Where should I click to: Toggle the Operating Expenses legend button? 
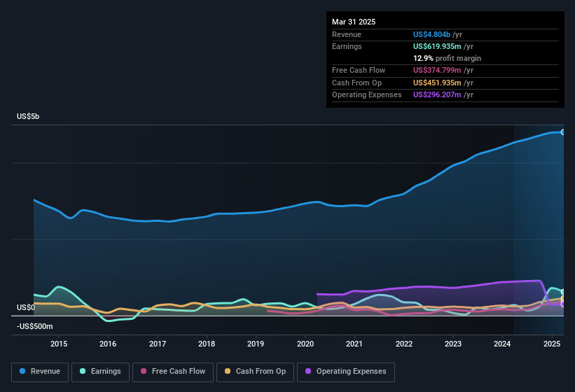(346, 372)
